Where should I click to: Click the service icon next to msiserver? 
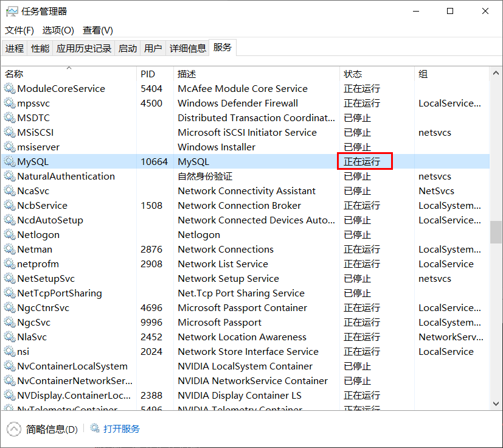[x=10, y=147]
